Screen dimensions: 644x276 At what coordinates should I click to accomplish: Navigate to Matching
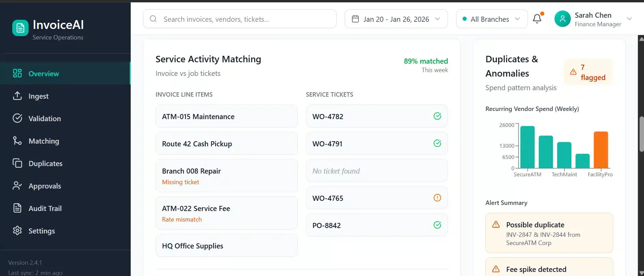pyautogui.click(x=65, y=141)
